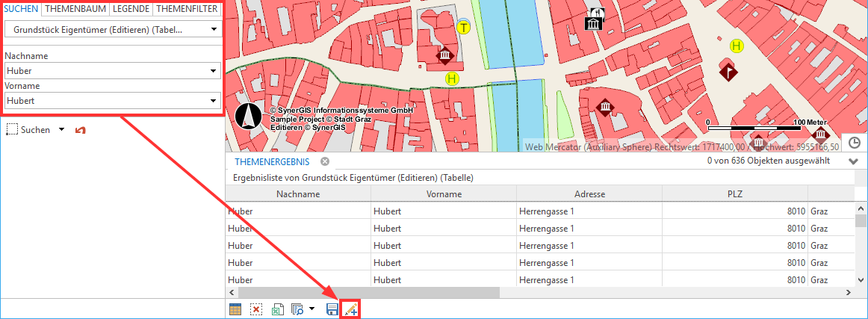Screen dimensions: 868x319
Task: Open the THEMENFILTER tab
Action: (187, 9)
